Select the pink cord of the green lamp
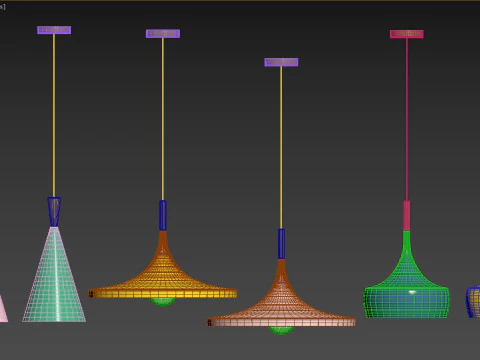This screenshot has width=480, height=360. pyautogui.click(x=407, y=119)
